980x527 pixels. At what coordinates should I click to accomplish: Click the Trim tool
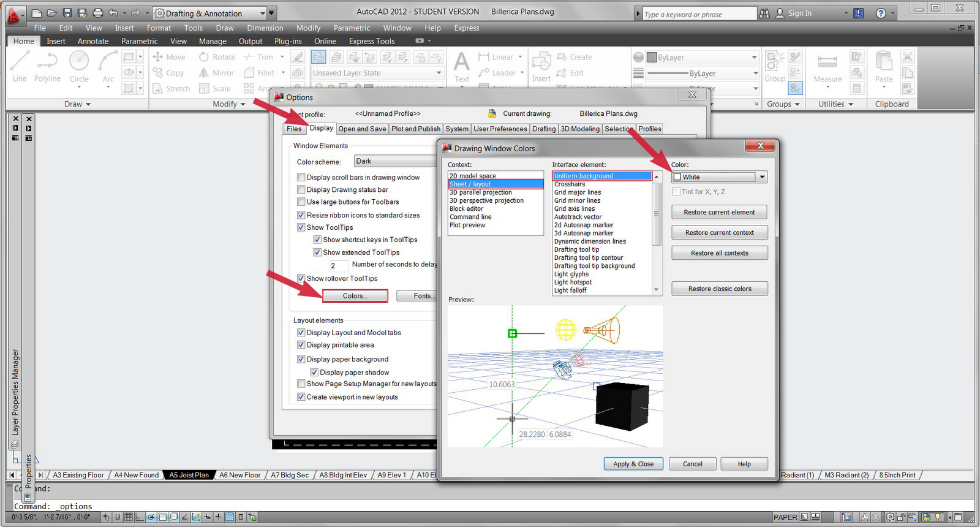coord(258,57)
